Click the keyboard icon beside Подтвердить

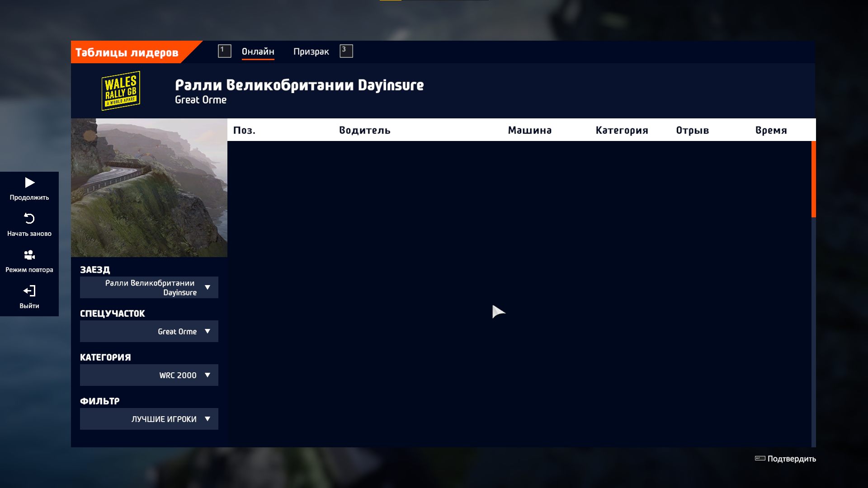click(x=760, y=458)
